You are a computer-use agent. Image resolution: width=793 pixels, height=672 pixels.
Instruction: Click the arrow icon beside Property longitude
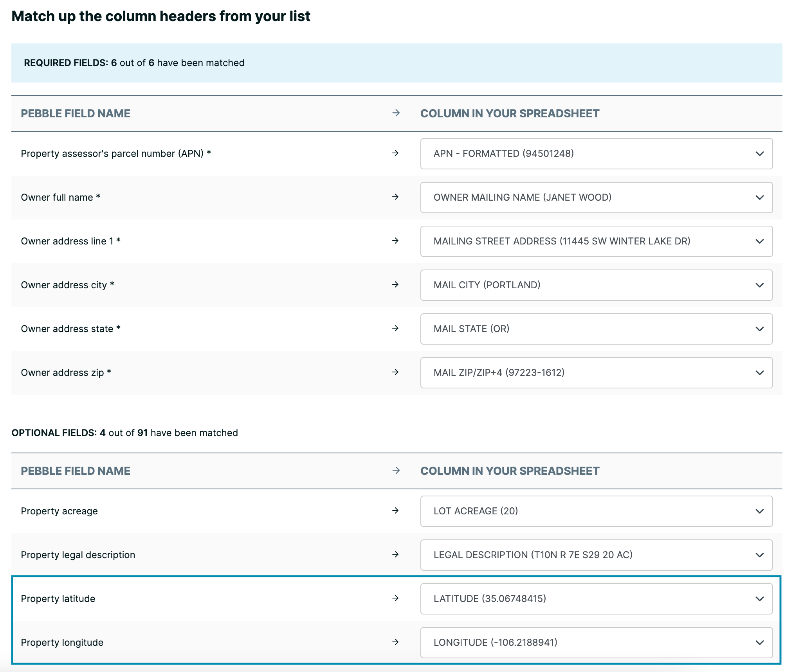(395, 642)
